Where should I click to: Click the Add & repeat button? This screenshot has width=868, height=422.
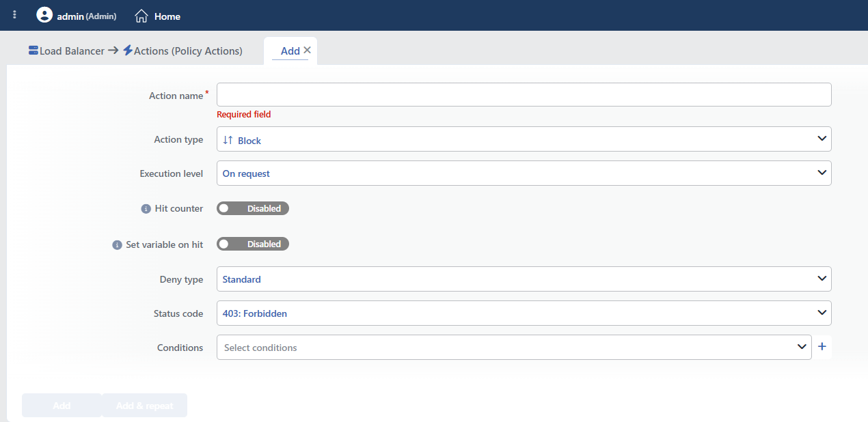point(144,406)
